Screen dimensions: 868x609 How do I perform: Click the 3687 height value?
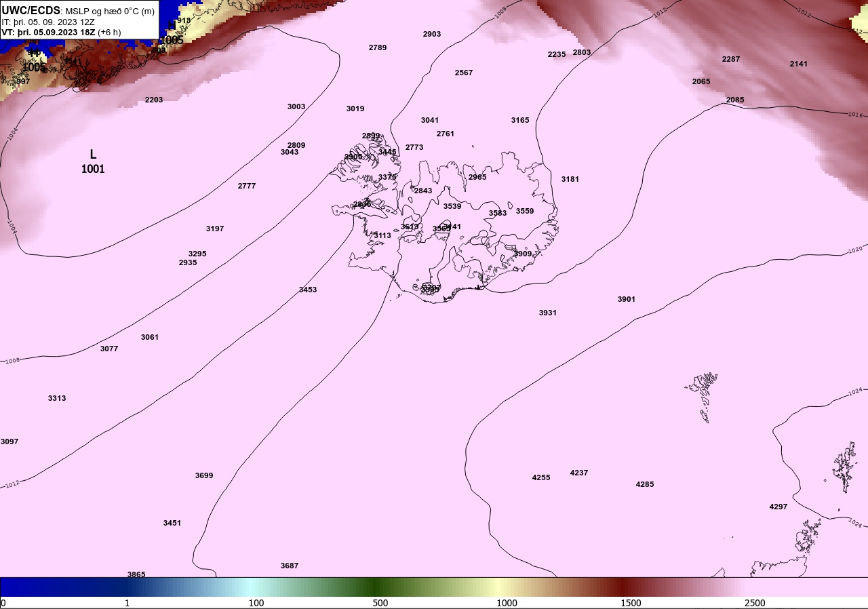(290, 566)
